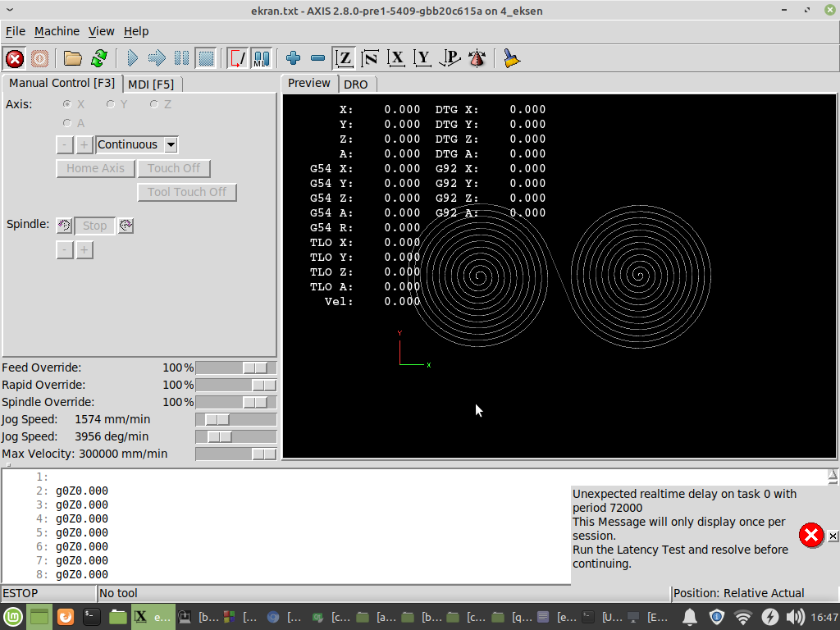Click the spindle Stop button
Screen dimensions: 840x630
95,226
